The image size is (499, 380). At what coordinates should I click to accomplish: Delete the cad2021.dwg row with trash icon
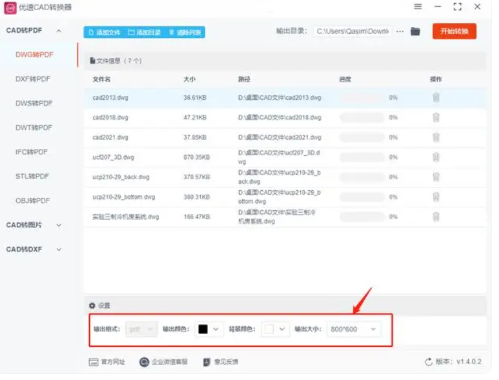436,137
